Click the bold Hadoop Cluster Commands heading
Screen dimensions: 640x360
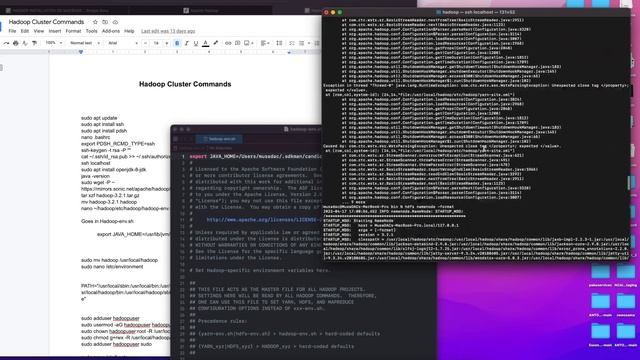185,84
